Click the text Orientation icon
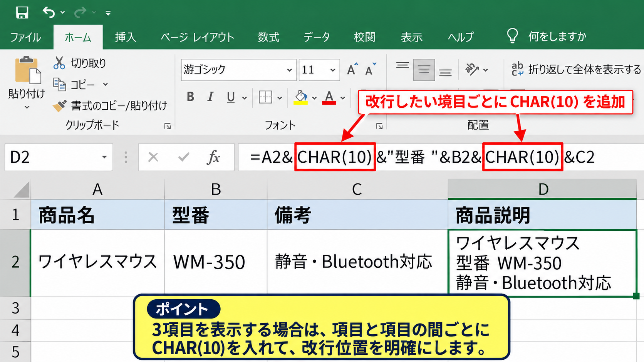This screenshot has height=362, width=644. tap(472, 70)
